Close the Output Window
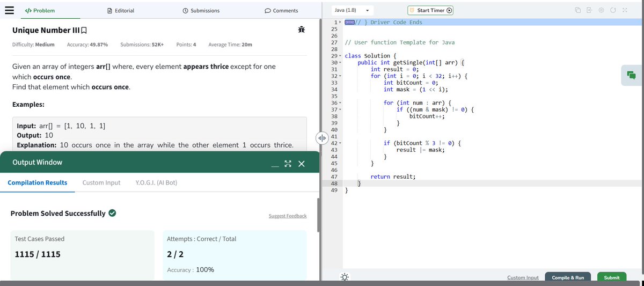 [x=301, y=163]
